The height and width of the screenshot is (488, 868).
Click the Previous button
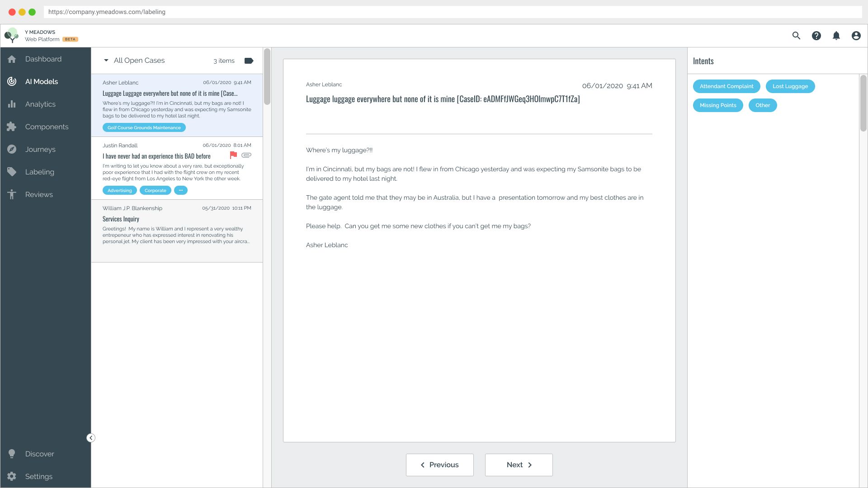coord(439,465)
